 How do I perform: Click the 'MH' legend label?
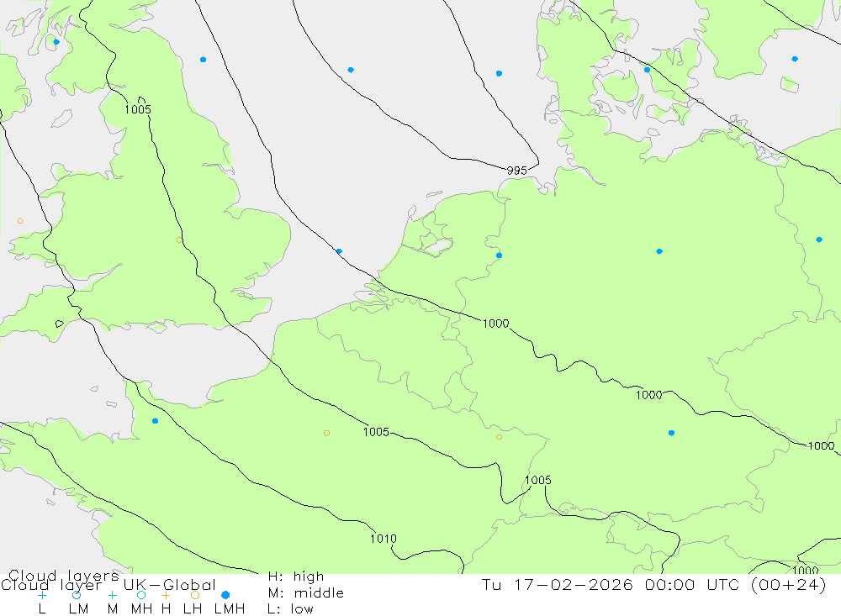point(141,609)
